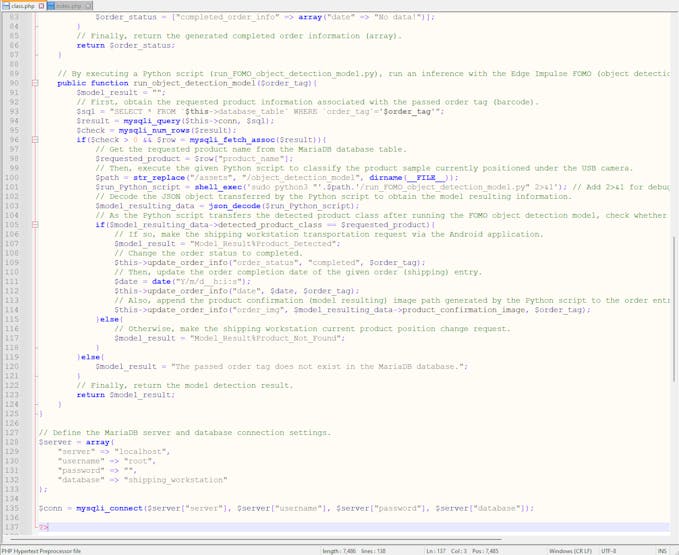Collapse the run_object_detection_model function at line 90
This screenshot has height=555, width=679.
tap(36, 84)
